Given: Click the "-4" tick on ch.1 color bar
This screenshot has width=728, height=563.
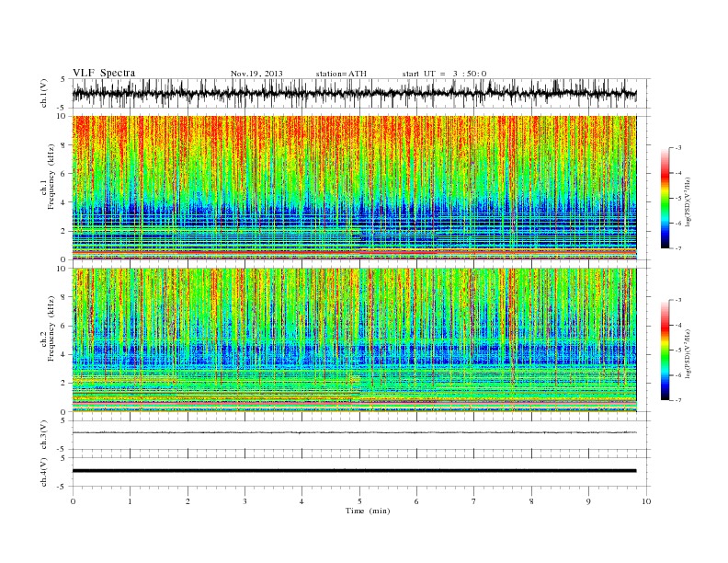Looking at the screenshot, I should click(x=678, y=173).
